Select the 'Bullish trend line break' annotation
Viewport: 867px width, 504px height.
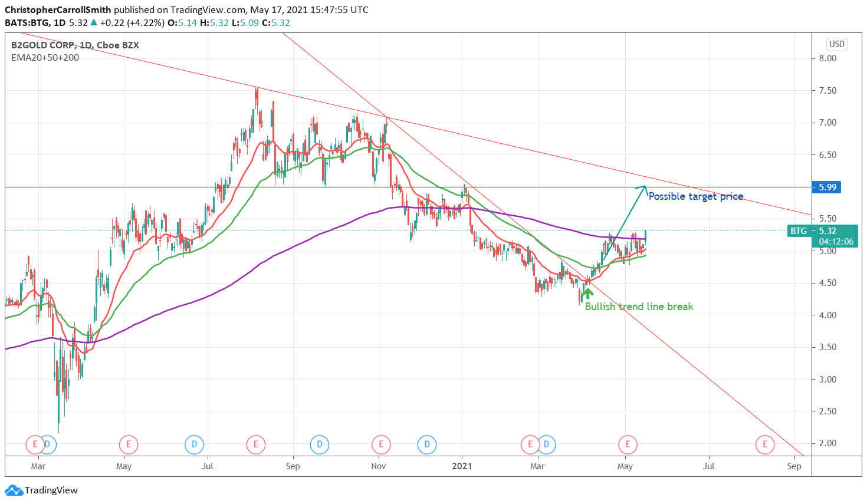click(x=639, y=307)
